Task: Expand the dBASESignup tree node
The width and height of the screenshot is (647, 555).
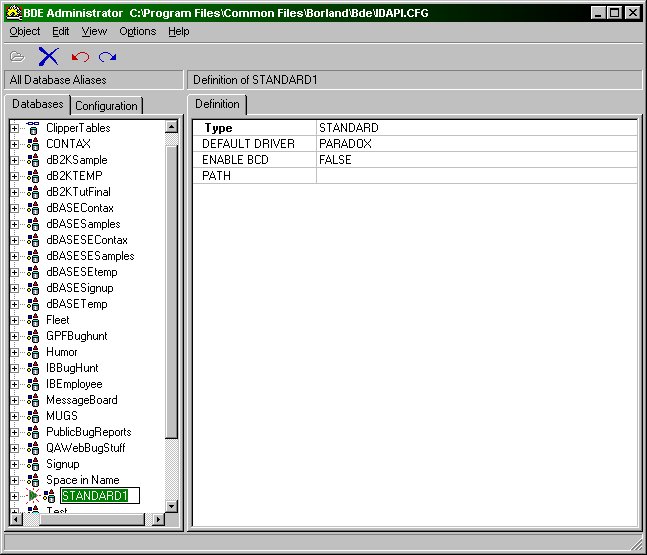Action: pyautogui.click(x=14, y=288)
